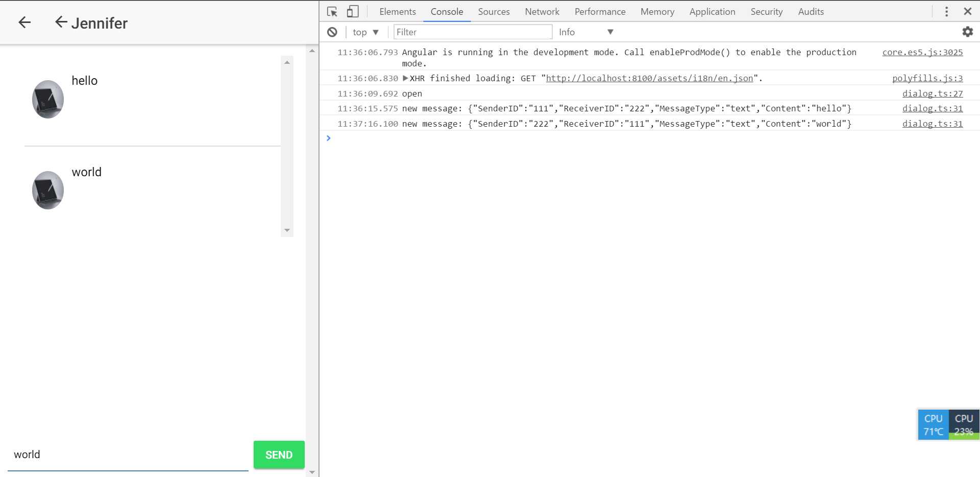Open dialog.ts:31 link for hello message
The image size is (980, 477).
pos(933,108)
